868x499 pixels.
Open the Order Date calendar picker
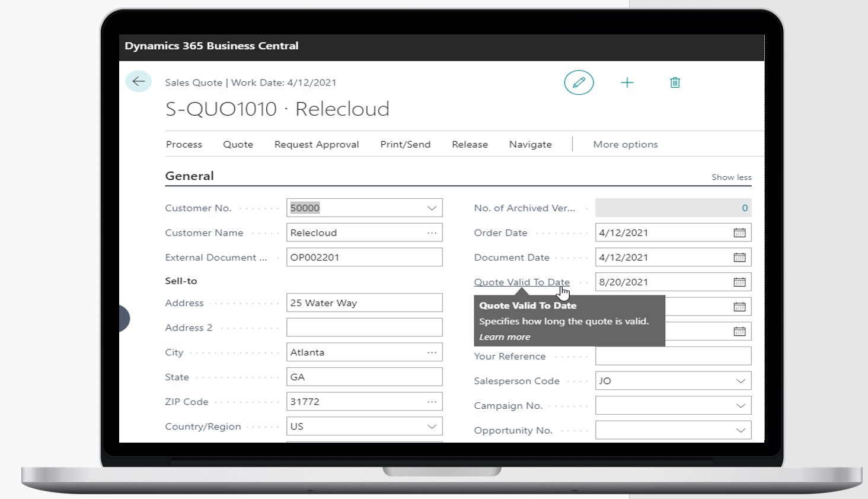pos(739,233)
